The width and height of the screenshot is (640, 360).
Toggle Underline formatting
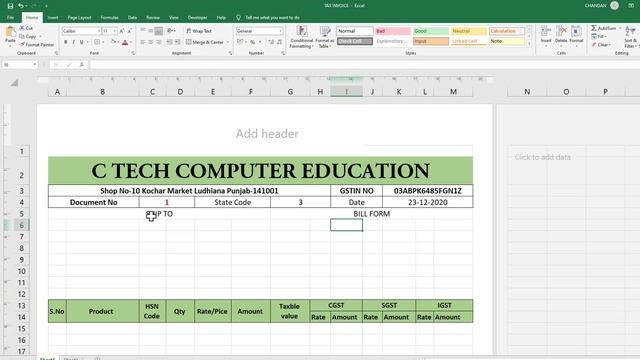[x=82, y=42]
